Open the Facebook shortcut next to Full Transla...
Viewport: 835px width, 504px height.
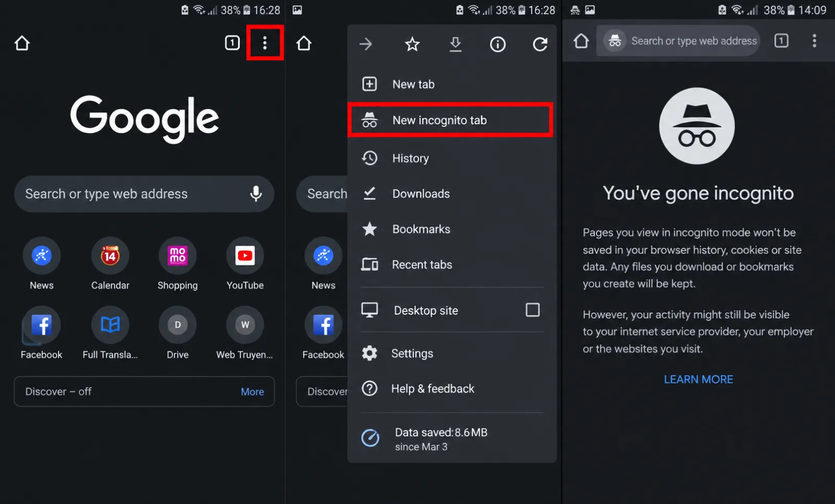point(42,333)
